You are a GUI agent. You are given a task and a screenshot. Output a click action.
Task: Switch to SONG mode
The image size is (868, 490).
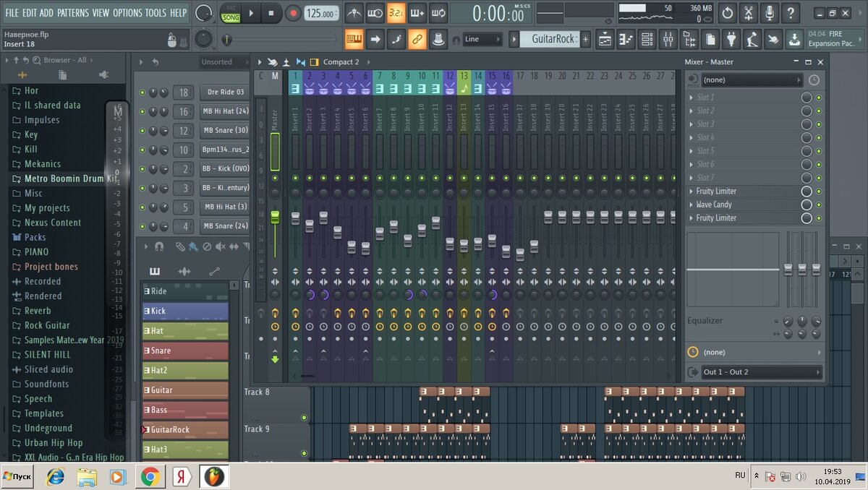pos(231,17)
